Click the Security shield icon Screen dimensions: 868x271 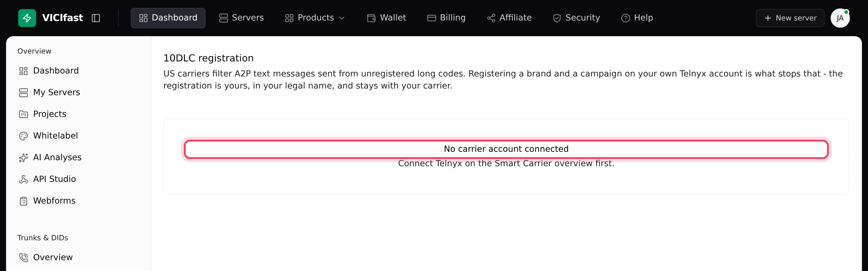[x=557, y=18]
